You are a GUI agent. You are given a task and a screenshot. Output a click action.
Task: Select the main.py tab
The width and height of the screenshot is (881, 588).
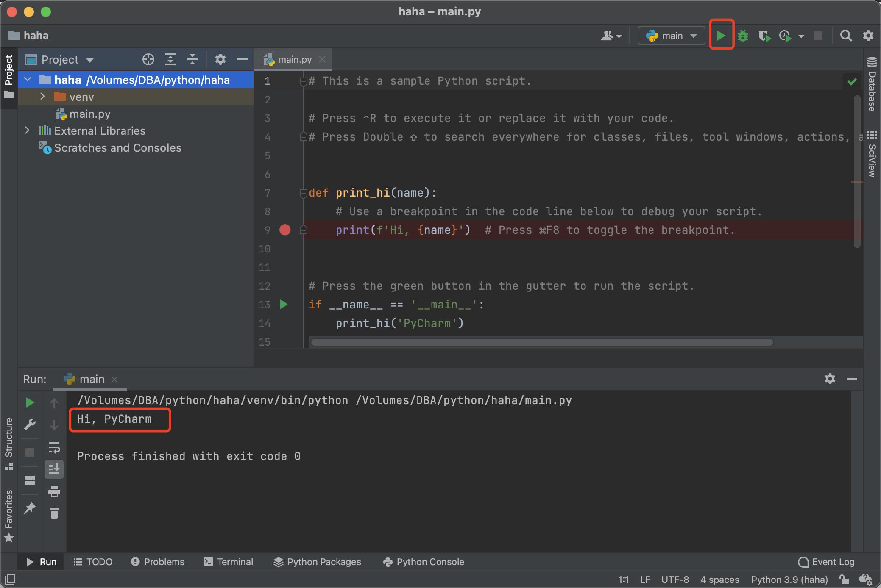(294, 59)
